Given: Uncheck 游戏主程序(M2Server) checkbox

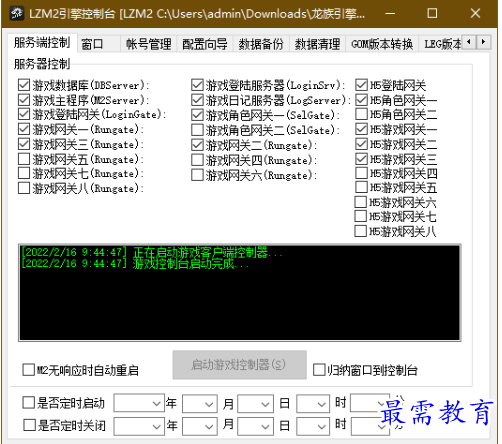Looking at the screenshot, I should [x=24, y=100].
